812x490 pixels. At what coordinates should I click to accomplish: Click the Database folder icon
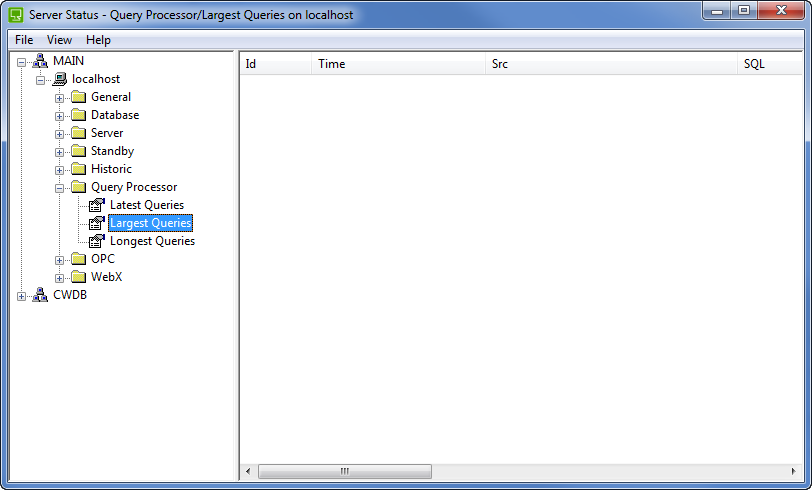click(x=78, y=114)
